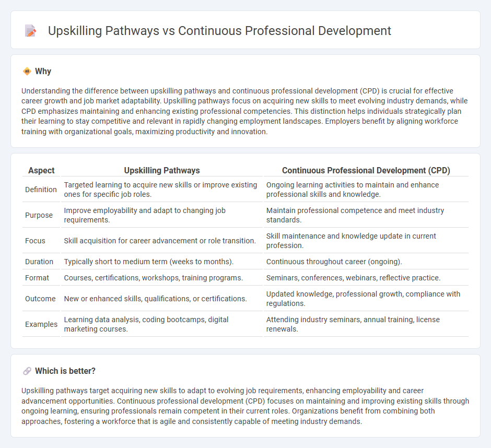Click the cell Continuous throughout career (ongoing)

point(366,262)
